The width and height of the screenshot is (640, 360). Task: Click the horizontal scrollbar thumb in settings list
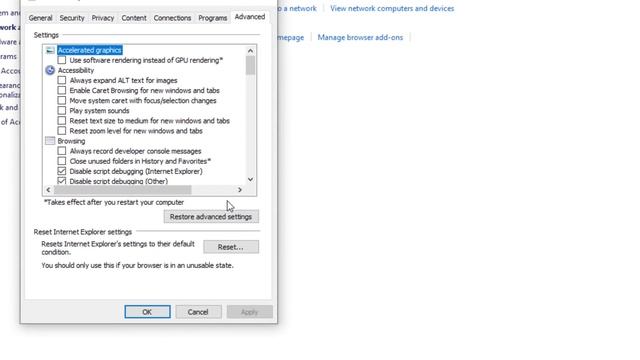(x=122, y=190)
